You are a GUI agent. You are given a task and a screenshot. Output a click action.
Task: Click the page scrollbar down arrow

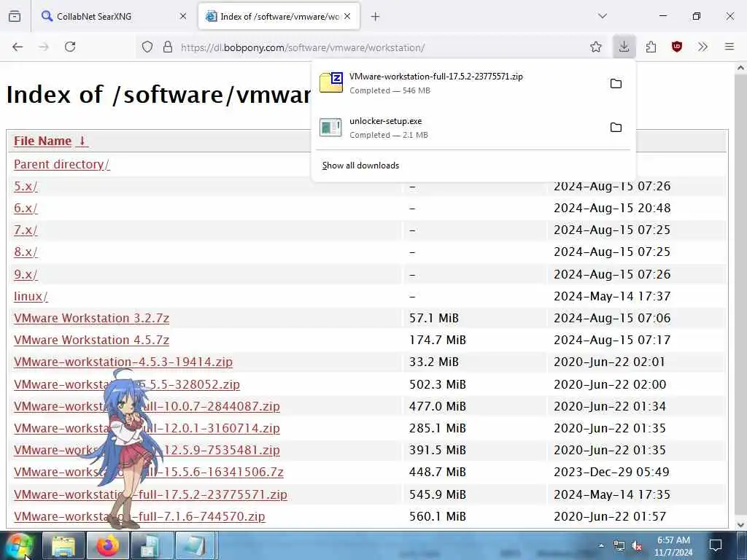(740, 525)
